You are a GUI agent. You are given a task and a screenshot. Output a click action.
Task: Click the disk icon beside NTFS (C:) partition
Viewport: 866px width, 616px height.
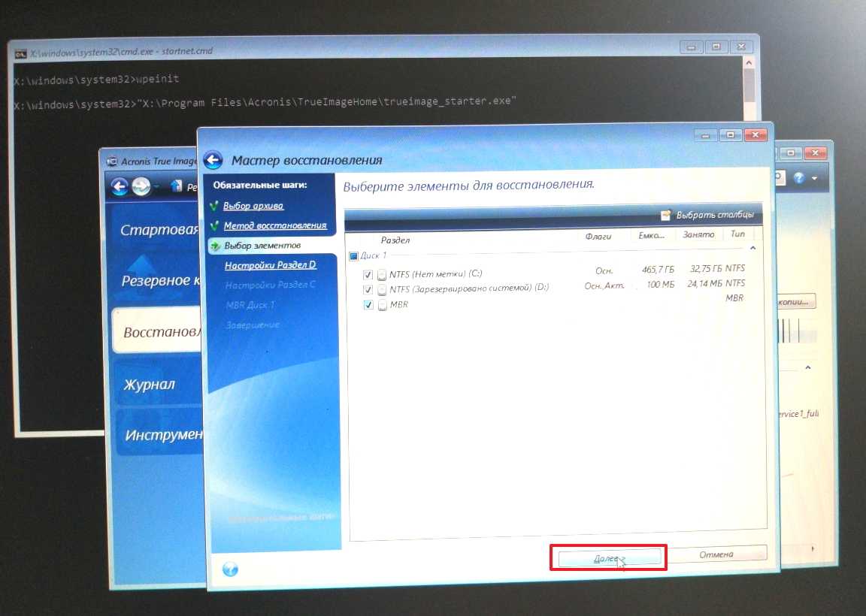382,274
